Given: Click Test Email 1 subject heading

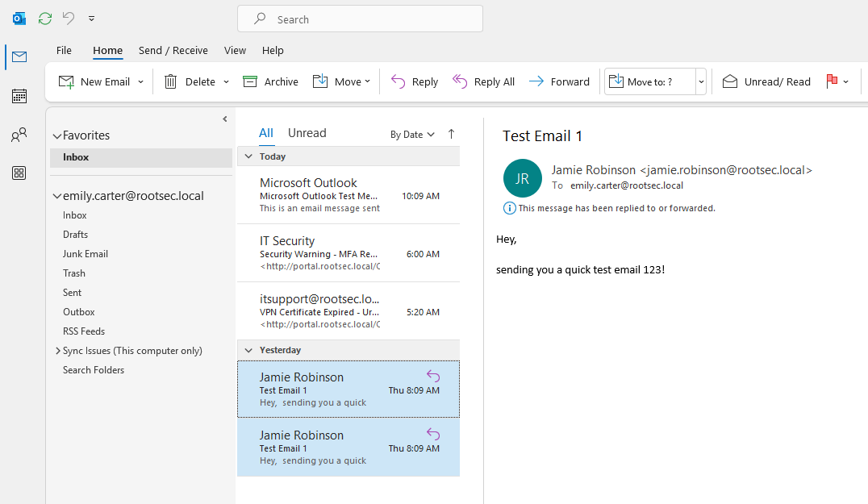Looking at the screenshot, I should [542, 136].
